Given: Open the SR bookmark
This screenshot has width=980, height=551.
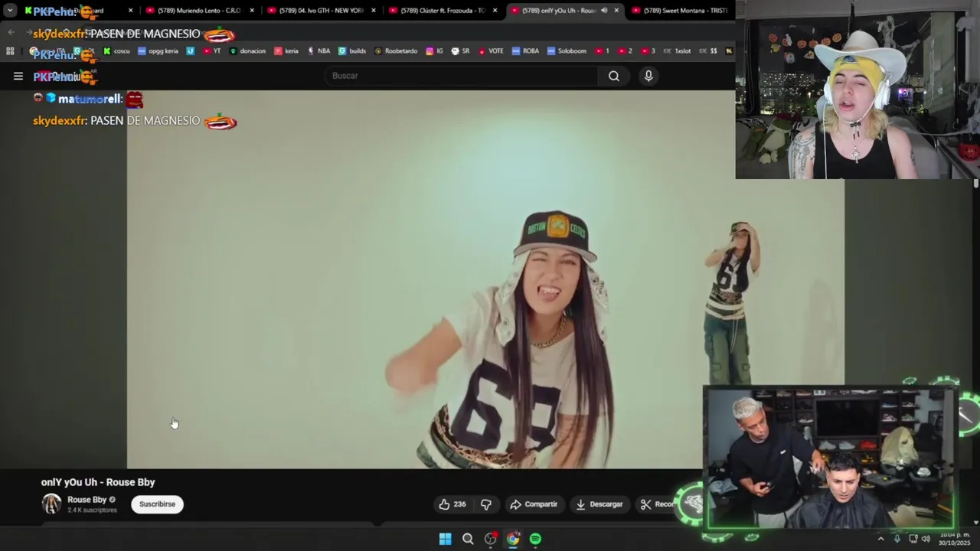Looking at the screenshot, I should point(460,51).
